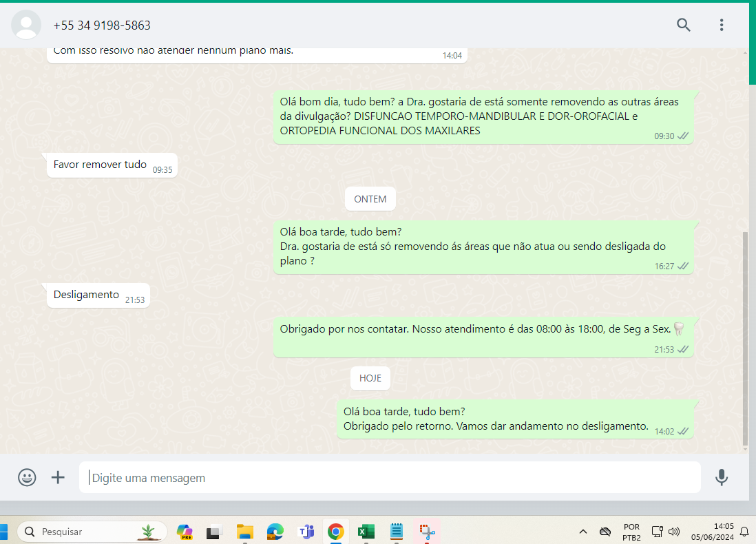
Task: Open the contact profile picture
Action: click(26, 25)
